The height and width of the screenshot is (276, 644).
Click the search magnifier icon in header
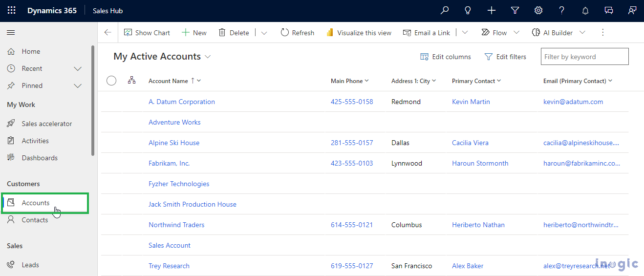pos(444,10)
